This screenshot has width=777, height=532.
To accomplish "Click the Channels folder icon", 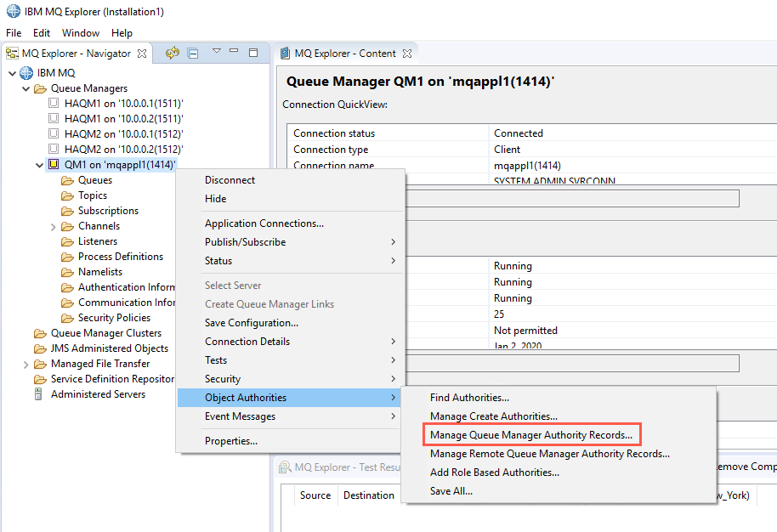I will (67, 227).
